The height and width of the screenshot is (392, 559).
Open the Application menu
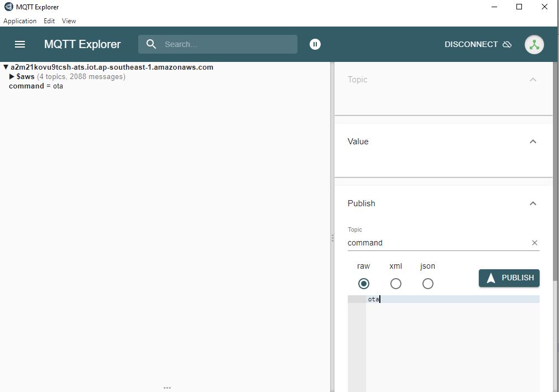[20, 20]
